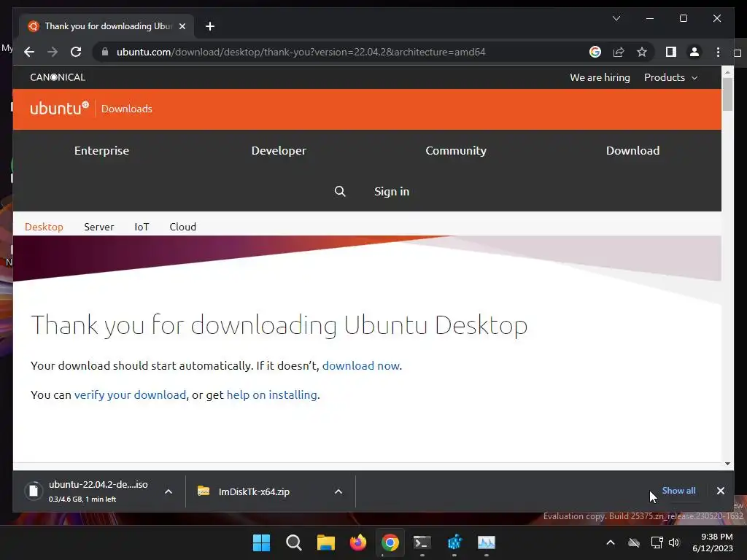Close the Thank you for downloading tab
The width and height of the screenshot is (747, 560).
point(182,26)
